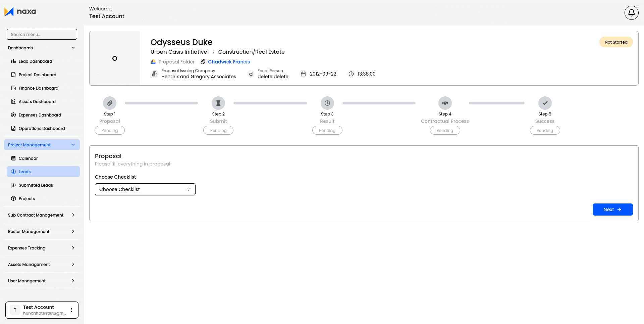Open Projects from the sidebar
Screen dimensions: 644x324
coord(26,198)
